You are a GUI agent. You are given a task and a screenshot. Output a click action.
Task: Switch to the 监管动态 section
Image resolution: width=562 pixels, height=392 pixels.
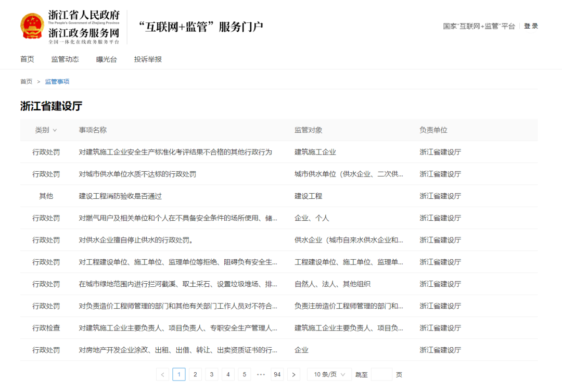[65, 59]
